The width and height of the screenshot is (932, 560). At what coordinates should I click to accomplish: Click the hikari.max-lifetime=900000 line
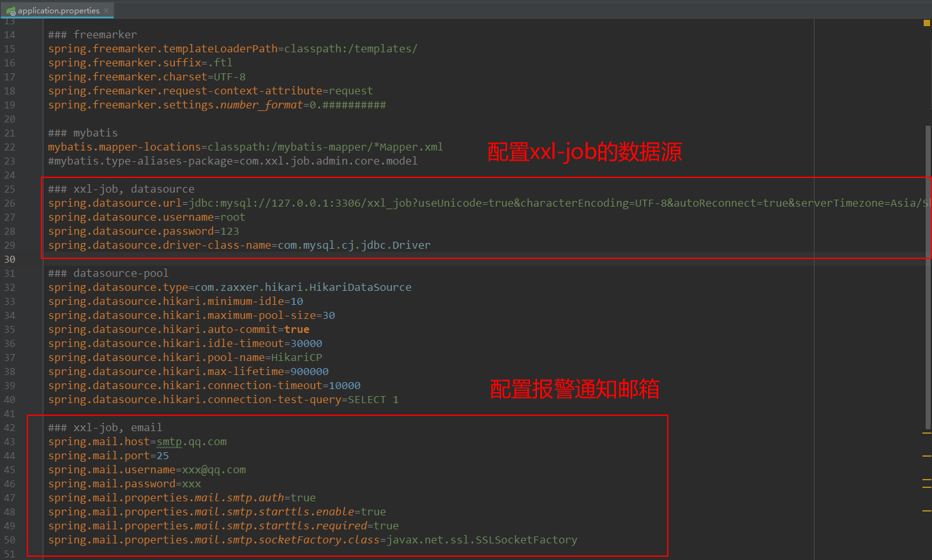tap(188, 371)
